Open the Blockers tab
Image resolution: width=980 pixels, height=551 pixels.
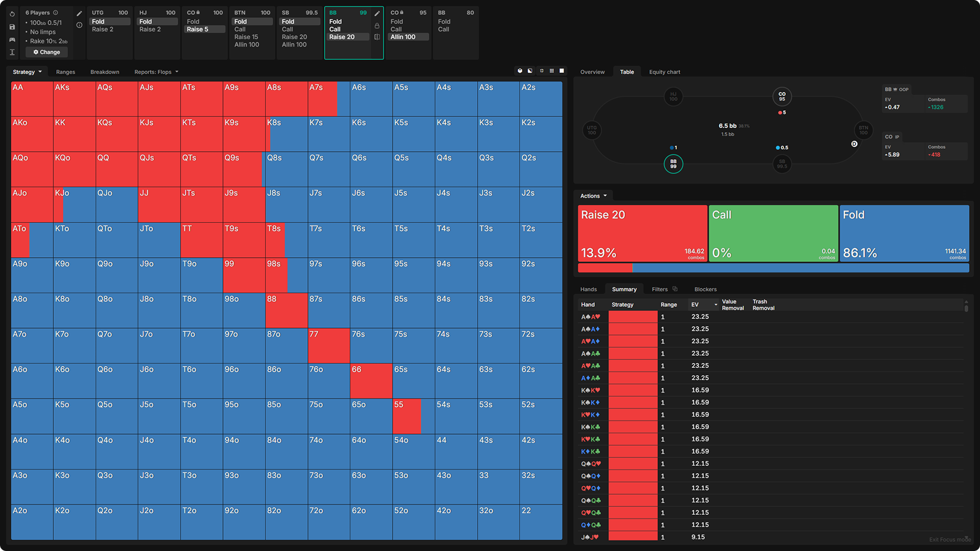(x=705, y=290)
